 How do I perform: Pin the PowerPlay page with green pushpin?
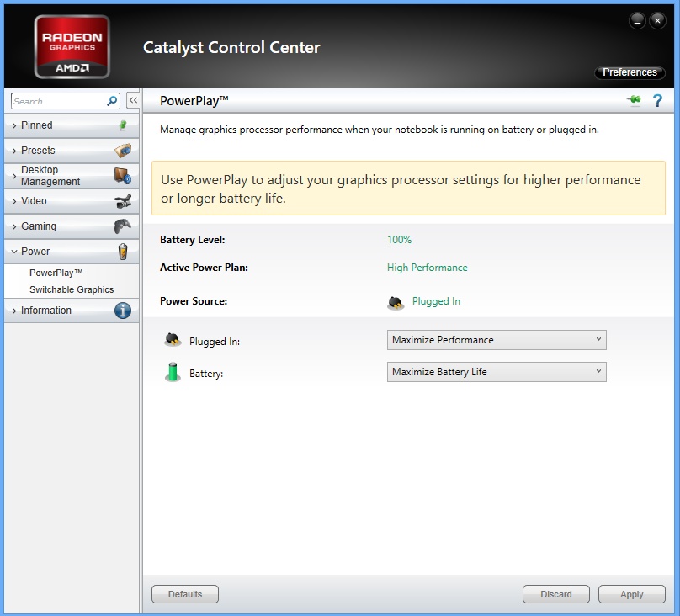click(x=634, y=100)
